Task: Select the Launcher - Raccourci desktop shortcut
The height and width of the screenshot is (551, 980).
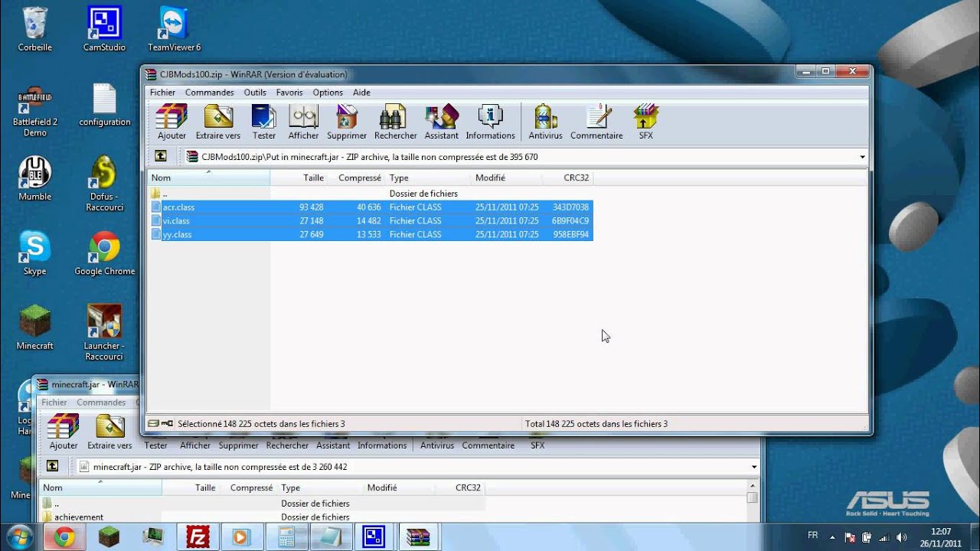Action: point(104,333)
